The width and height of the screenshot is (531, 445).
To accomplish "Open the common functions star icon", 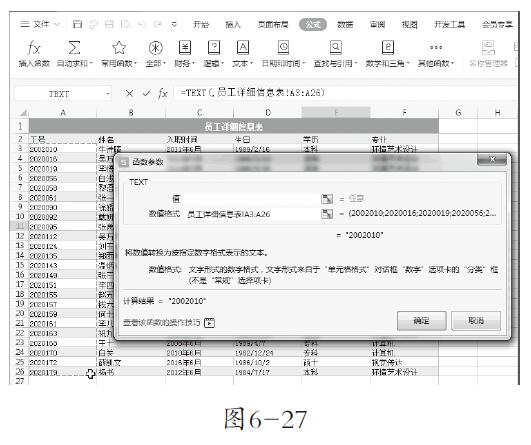I will (119, 48).
